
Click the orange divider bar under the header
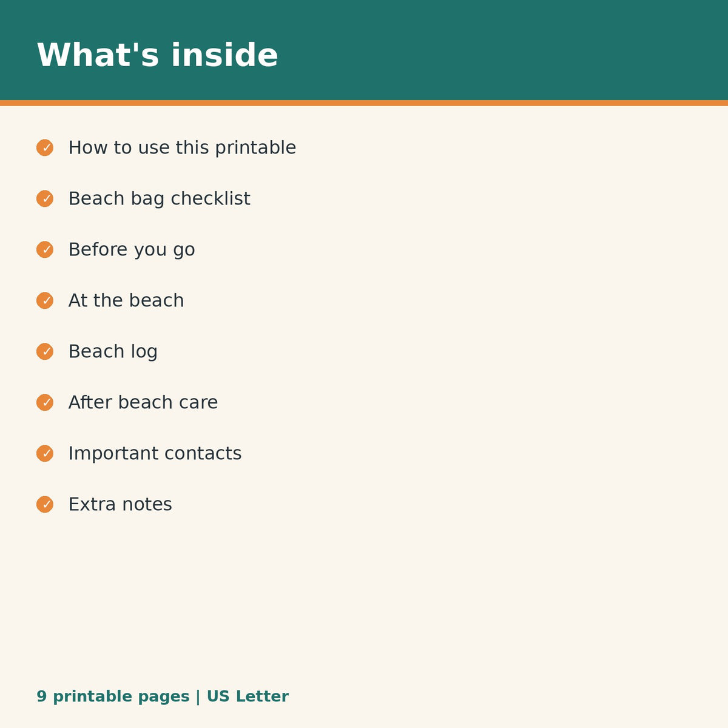pyautogui.click(x=364, y=103)
